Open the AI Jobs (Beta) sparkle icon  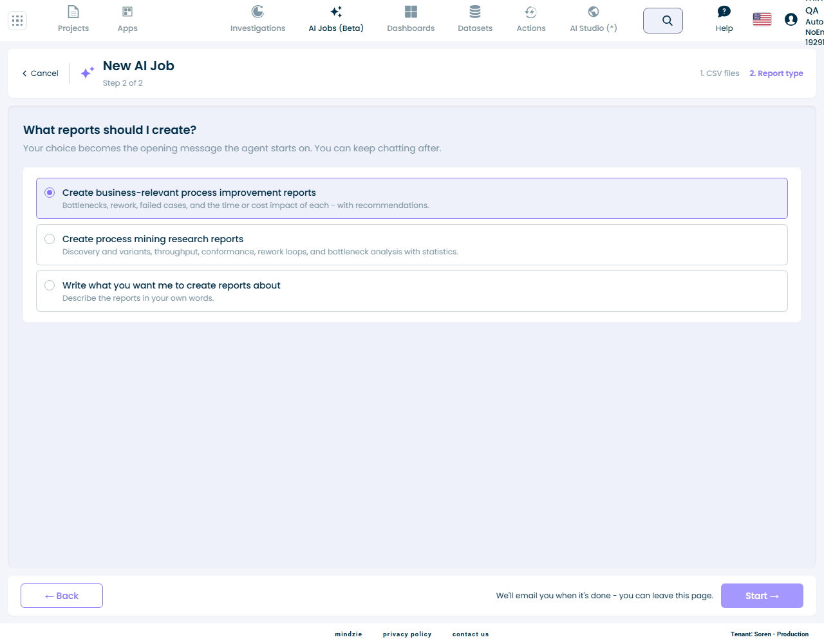[x=336, y=12]
